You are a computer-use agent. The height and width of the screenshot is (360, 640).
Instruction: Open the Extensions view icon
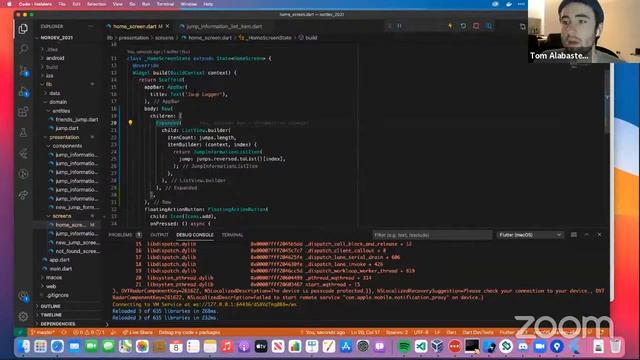point(23,111)
